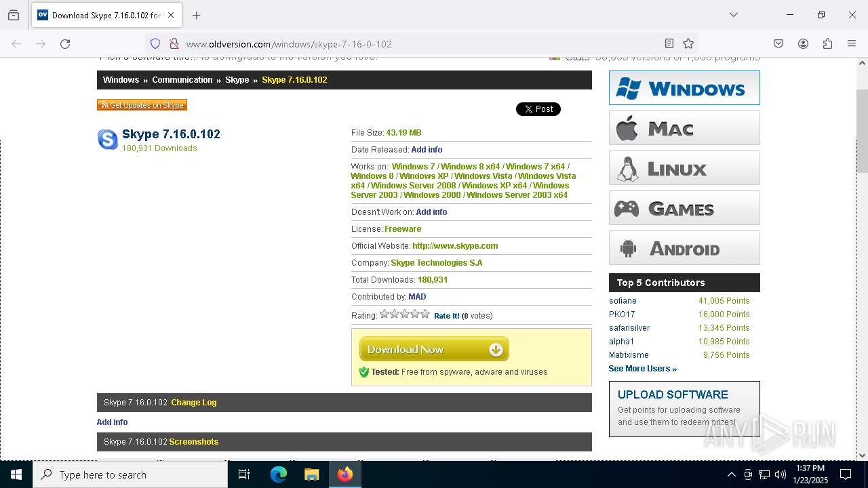Image resolution: width=868 pixels, height=488 pixels.
Task: Open Communication breadcrumb link
Action: [x=182, y=80]
